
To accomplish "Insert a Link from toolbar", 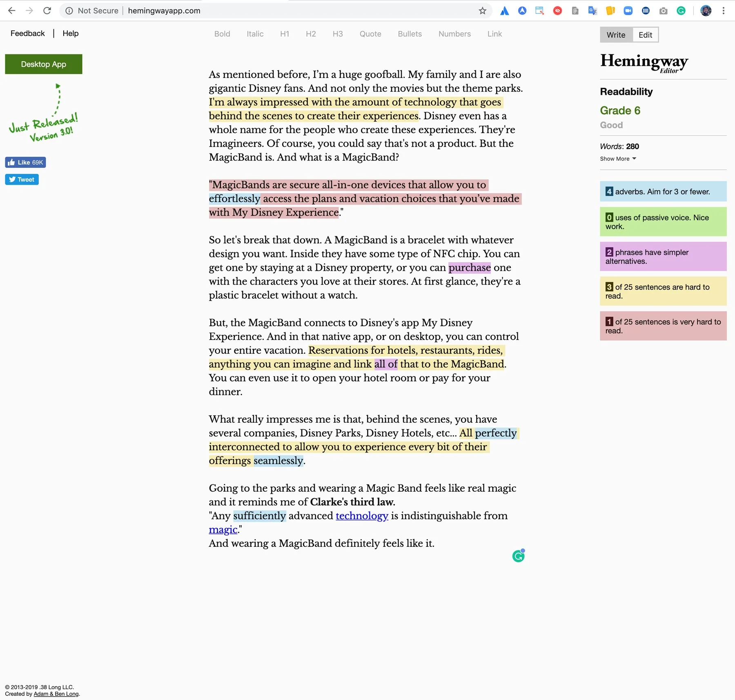I will (x=494, y=34).
